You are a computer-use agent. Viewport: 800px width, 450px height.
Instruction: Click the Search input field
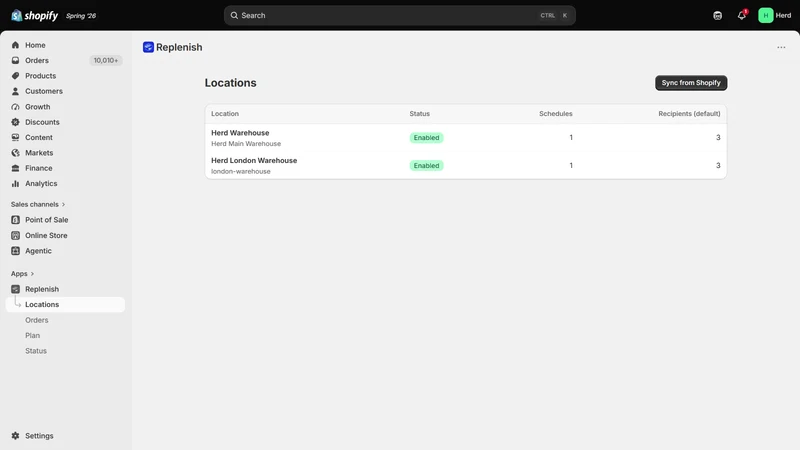399,15
